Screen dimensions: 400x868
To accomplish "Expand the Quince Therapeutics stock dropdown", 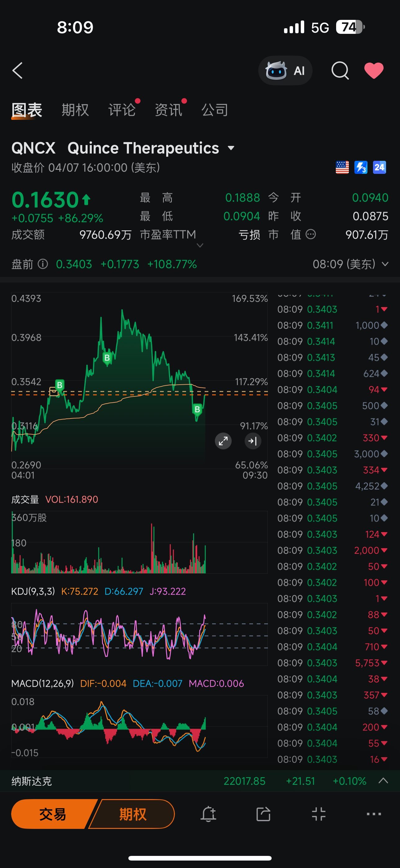I will pos(231,148).
